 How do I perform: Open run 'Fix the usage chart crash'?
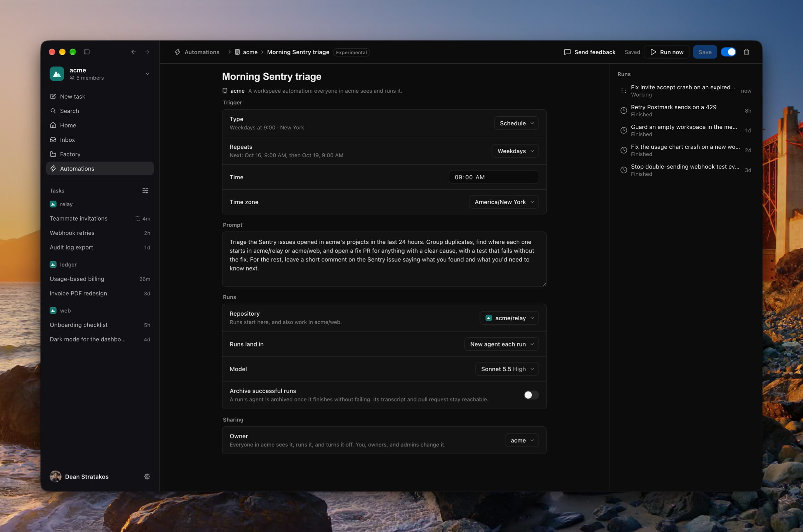[x=686, y=150]
